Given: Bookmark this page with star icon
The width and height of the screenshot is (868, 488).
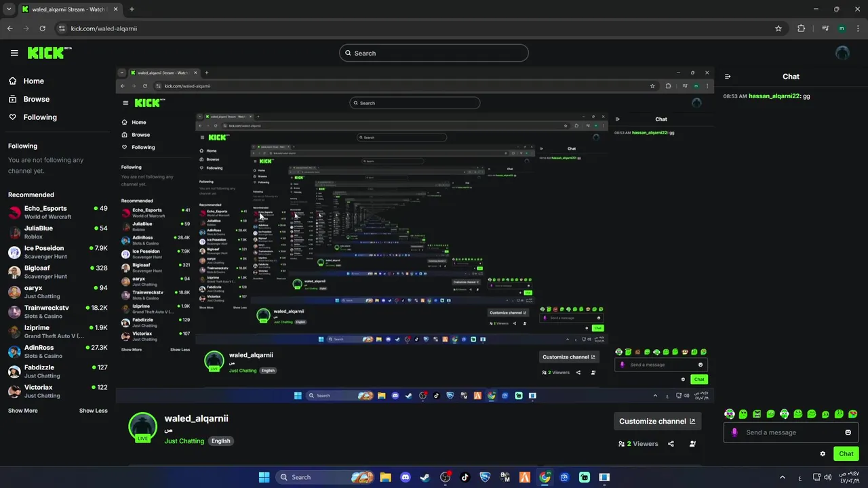Looking at the screenshot, I should pos(778,28).
